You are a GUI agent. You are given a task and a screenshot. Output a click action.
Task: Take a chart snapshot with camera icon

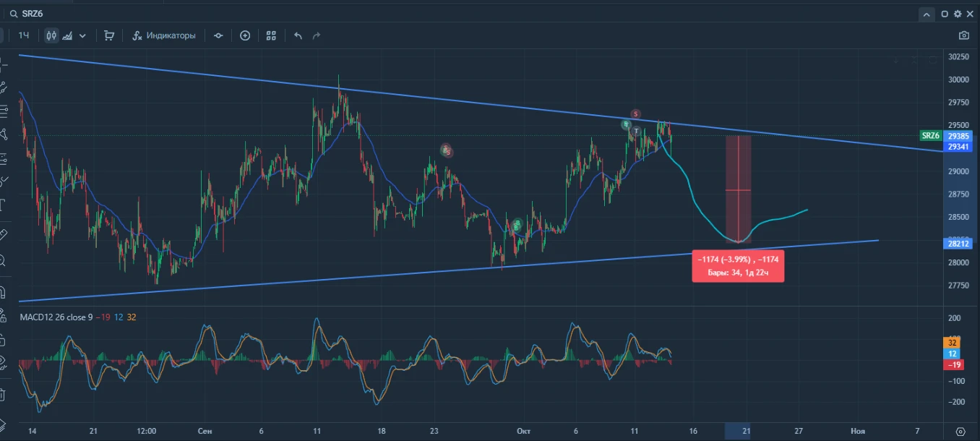[963, 35]
